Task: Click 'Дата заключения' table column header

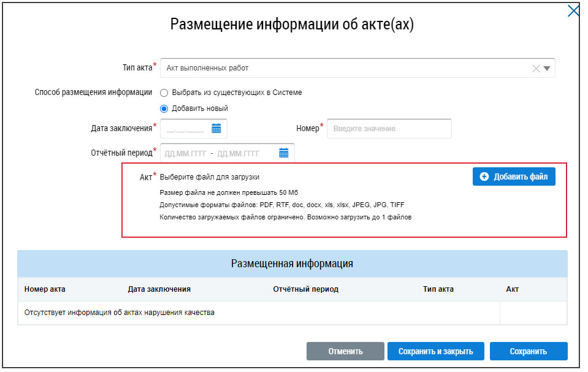Action: pos(159,289)
